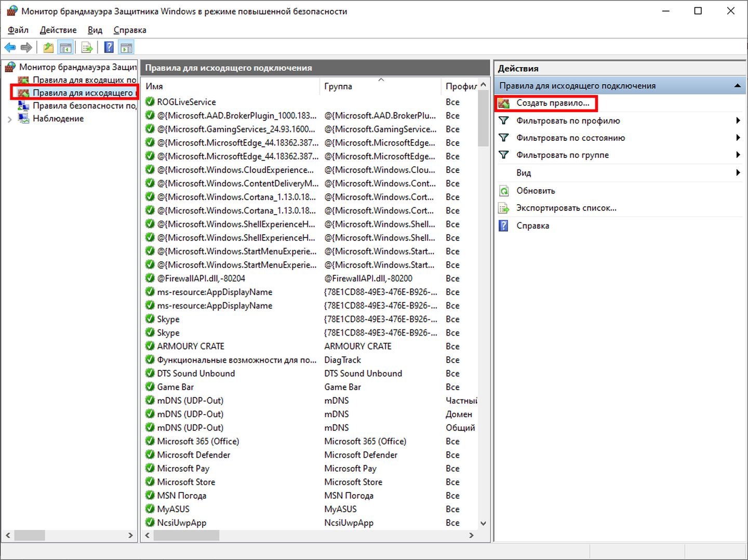Click the right arrow of the tree pane scrollbar
This screenshot has width=748, height=560.
click(130, 535)
